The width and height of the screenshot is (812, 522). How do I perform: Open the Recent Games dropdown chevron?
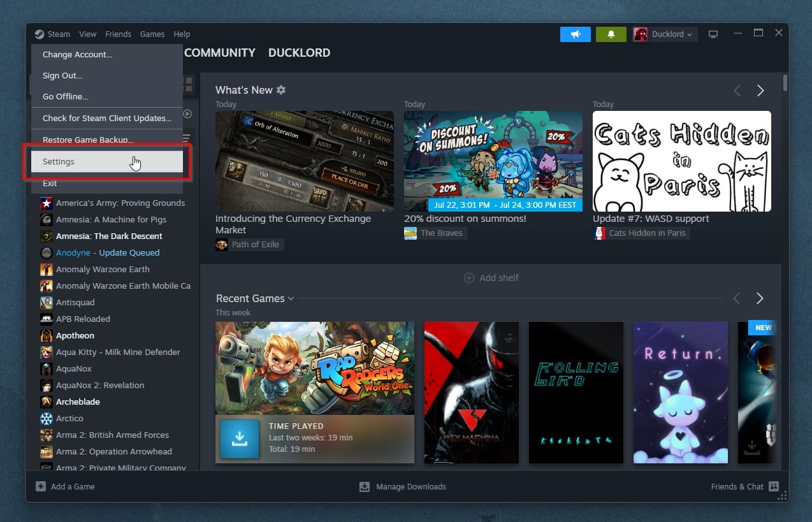(291, 298)
